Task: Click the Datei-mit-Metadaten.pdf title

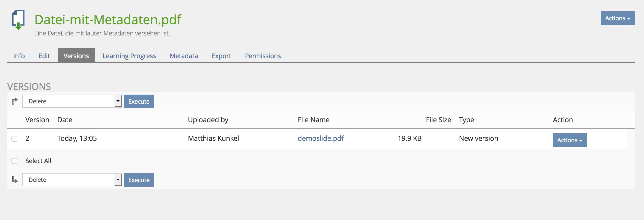Action: (108, 20)
